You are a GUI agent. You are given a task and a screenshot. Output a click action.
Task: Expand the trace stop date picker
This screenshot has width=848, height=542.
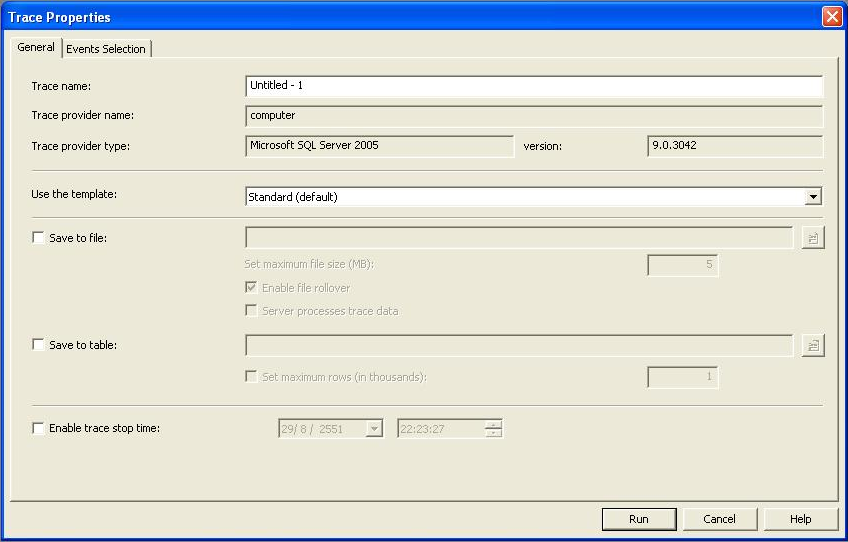click(374, 429)
